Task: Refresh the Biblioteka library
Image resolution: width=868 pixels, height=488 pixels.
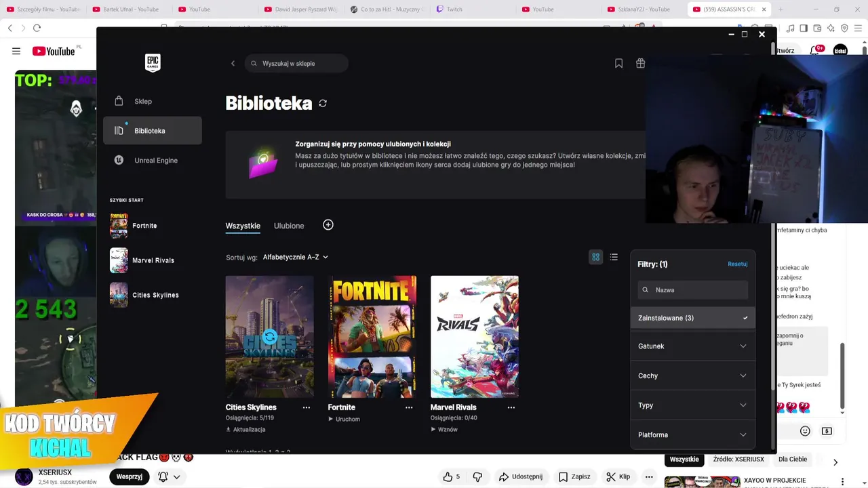Action: [323, 103]
